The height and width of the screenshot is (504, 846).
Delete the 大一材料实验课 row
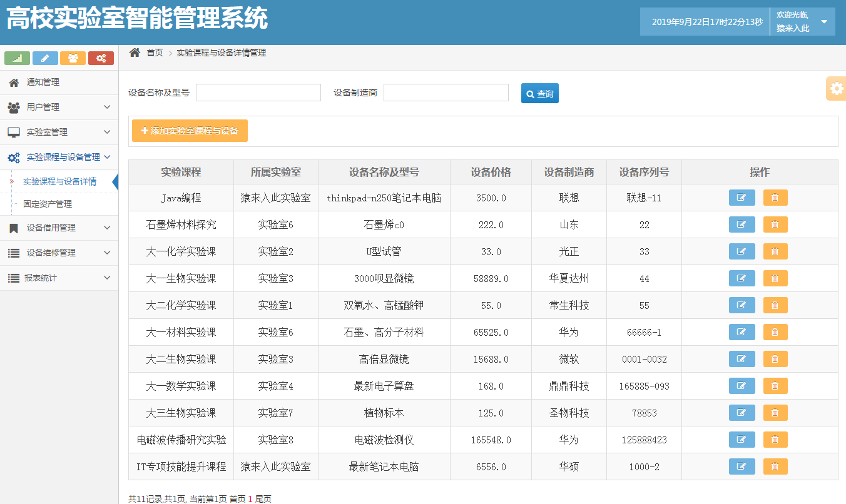(x=775, y=332)
